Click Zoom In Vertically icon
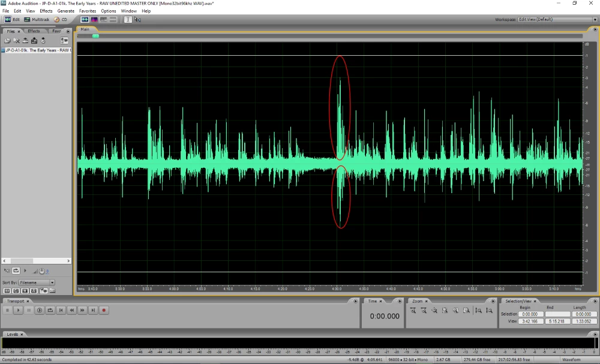This screenshot has width=600, height=364. (x=479, y=311)
